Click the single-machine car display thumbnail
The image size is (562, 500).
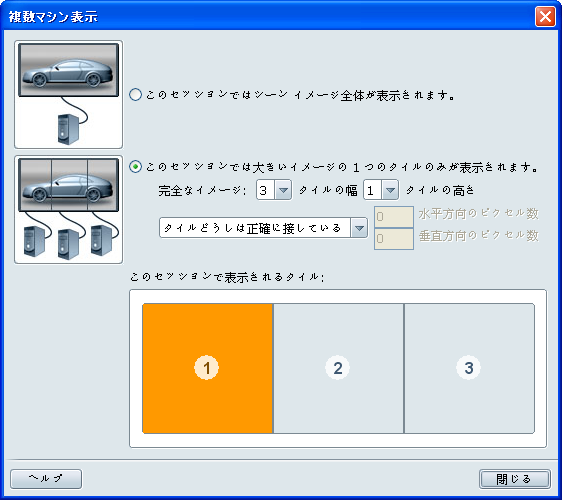coord(68,94)
